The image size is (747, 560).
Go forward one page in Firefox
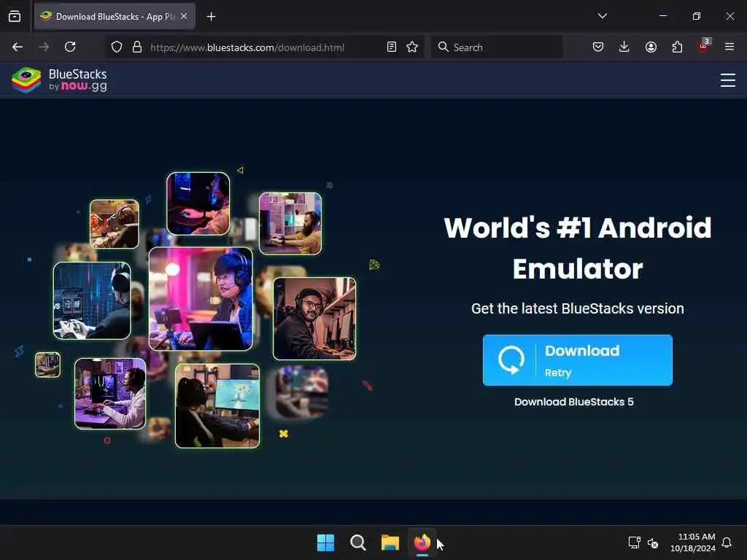44,47
